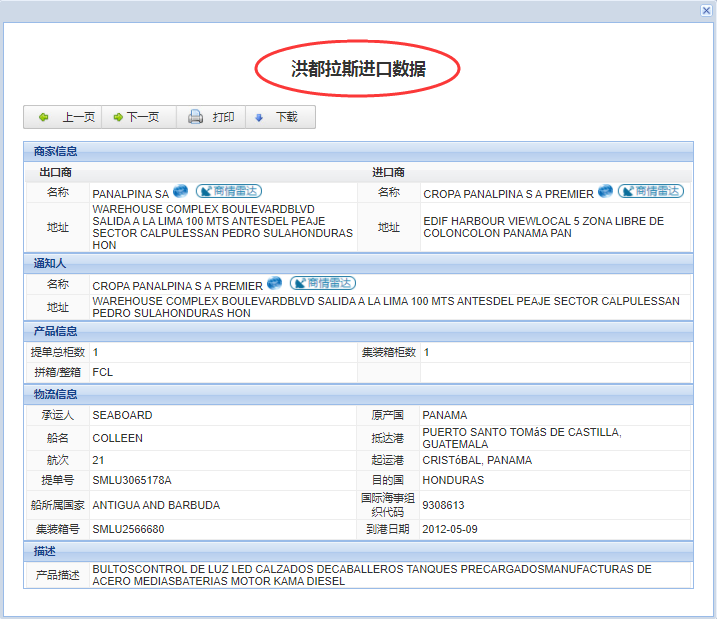Open 商情雷达 for the importer CROPA PANALPINA
The height and width of the screenshot is (619, 717).
tap(651, 191)
